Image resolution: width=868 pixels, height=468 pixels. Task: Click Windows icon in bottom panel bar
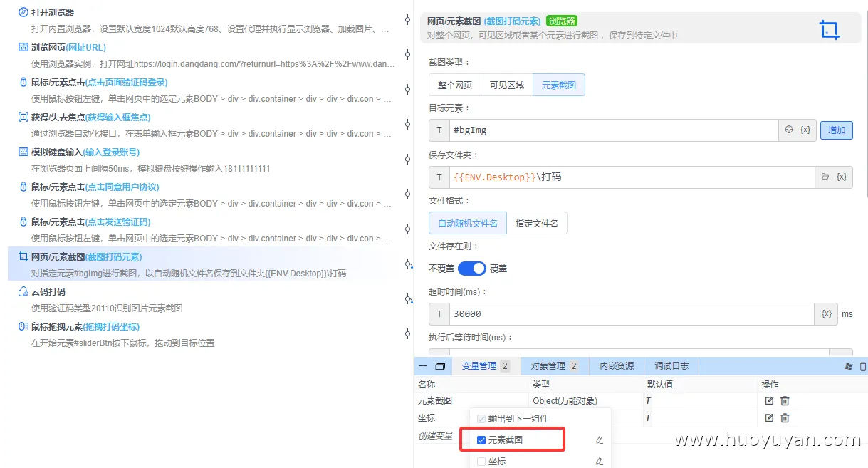pyautogui.click(x=848, y=366)
